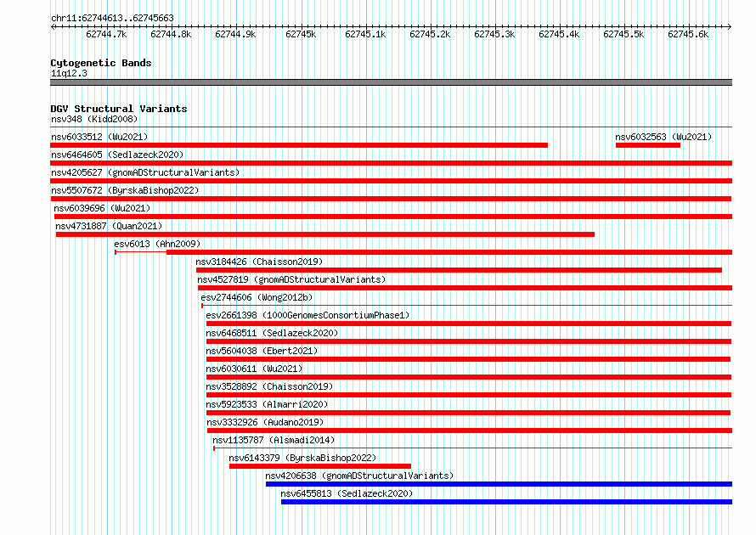This screenshot has height=535, width=756.
Task: Click the nsv4205627 (gnomADStructuralVariants) label
Action: click(145, 172)
